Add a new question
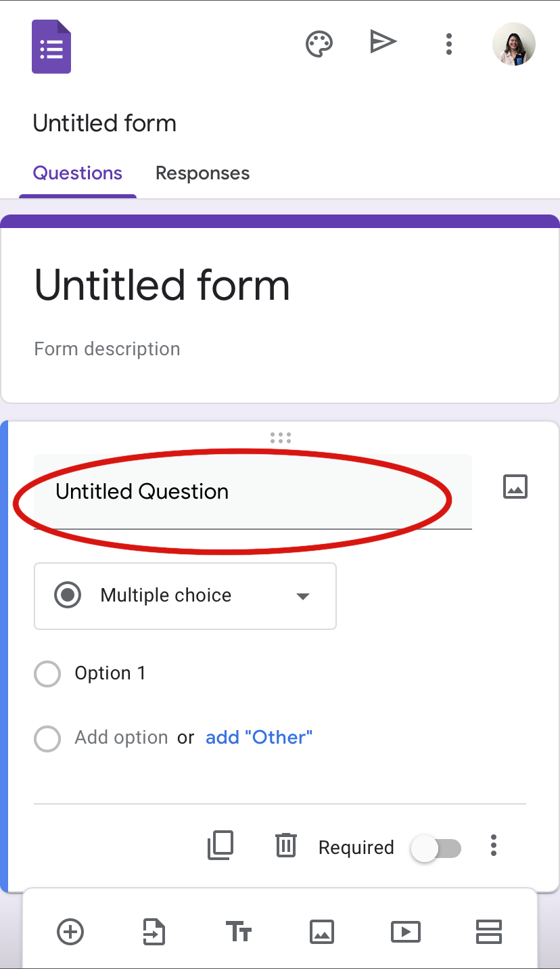Screen dimensions: 560x969 tap(70, 932)
